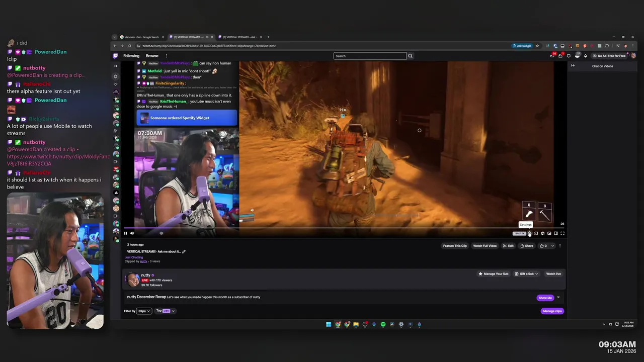Open Spotify from taskbar
This screenshot has height=362, width=644.
click(x=383, y=324)
